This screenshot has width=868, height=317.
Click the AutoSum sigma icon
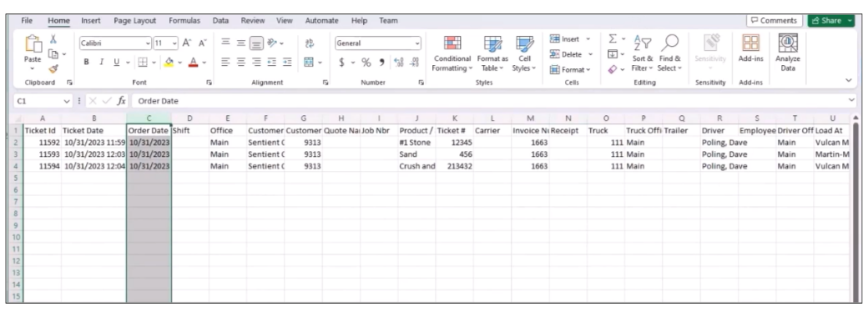pos(613,38)
